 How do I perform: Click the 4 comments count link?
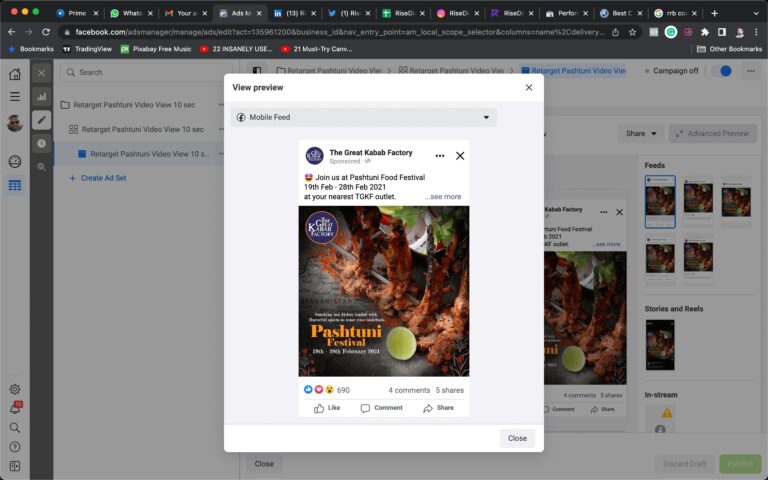coord(409,390)
